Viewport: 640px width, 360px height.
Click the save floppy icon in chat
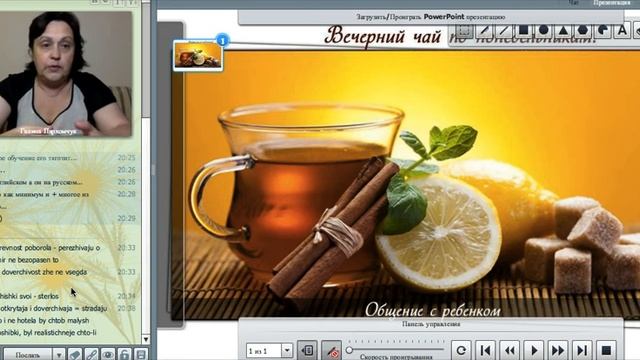(141, 354)
